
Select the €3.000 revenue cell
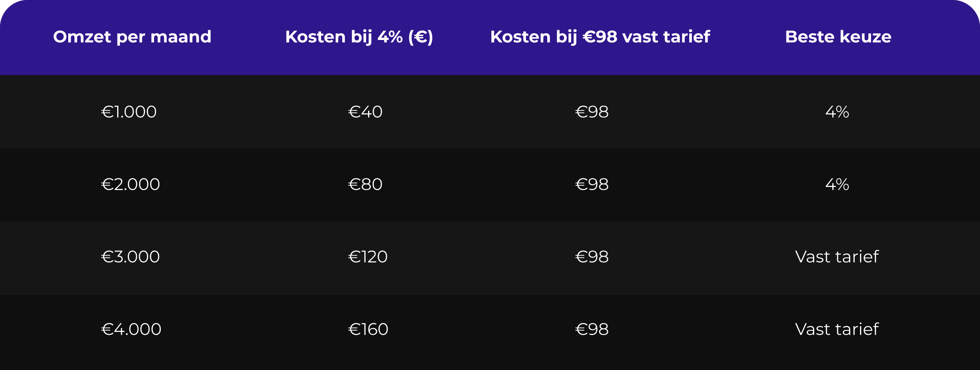(131, 257)
